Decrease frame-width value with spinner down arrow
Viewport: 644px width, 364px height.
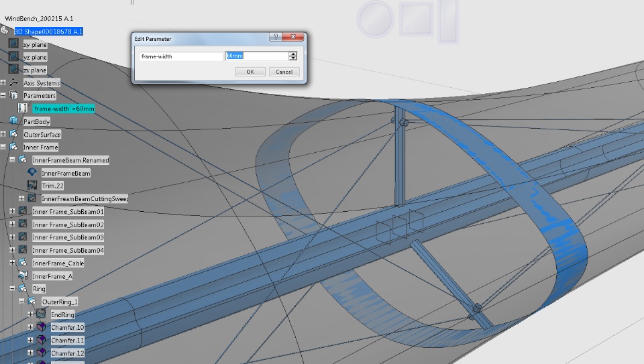(293, 58)
